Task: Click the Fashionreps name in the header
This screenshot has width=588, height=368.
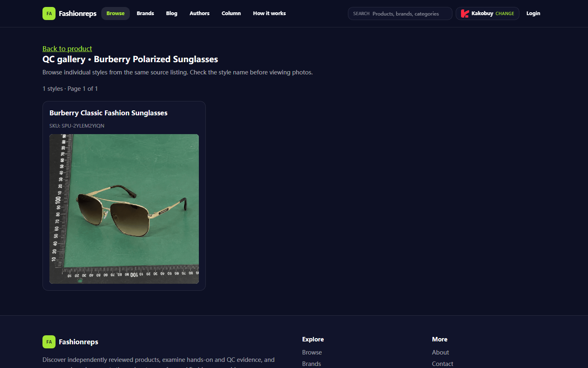Action: [x=78, y=13]
